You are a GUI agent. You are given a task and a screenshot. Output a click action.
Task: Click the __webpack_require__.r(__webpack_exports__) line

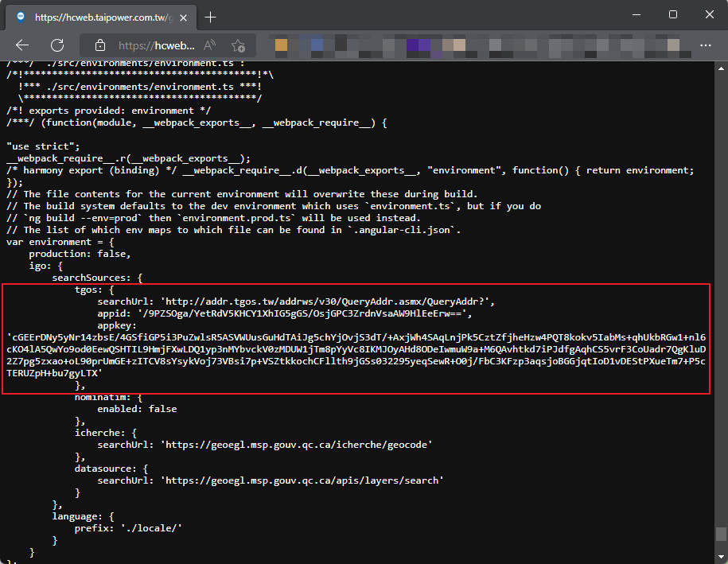point(128,158)
